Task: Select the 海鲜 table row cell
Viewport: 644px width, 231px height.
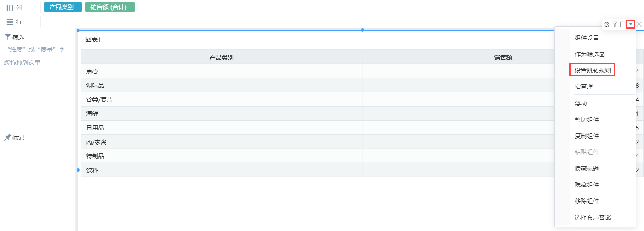Action: click(x=221, y=114)
